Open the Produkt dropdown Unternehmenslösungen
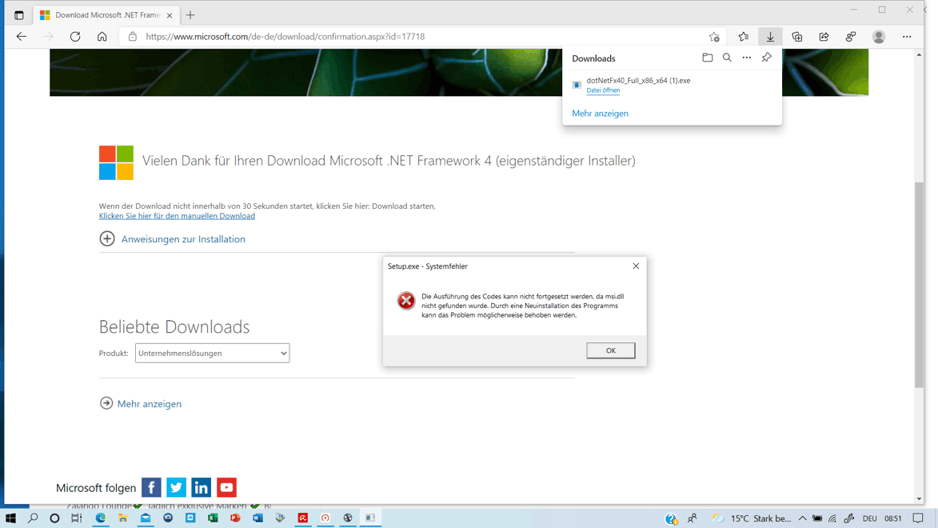 212,353
